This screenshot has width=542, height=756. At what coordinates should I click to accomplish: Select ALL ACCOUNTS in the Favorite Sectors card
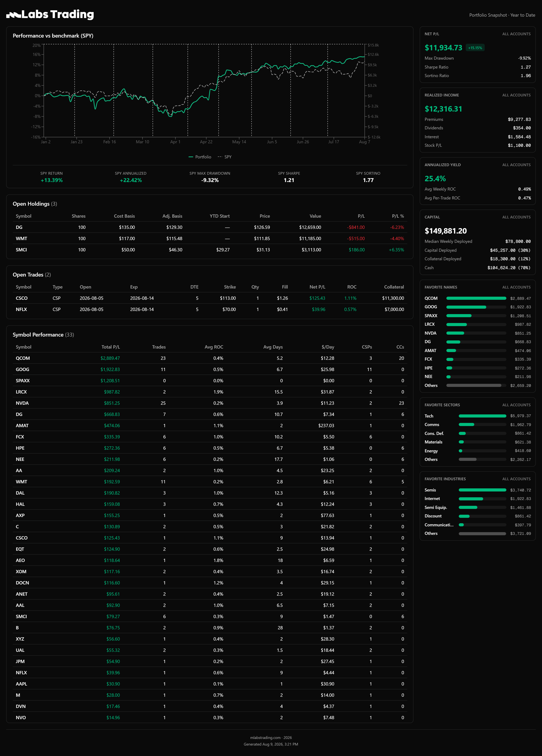[x=516, y=405]
